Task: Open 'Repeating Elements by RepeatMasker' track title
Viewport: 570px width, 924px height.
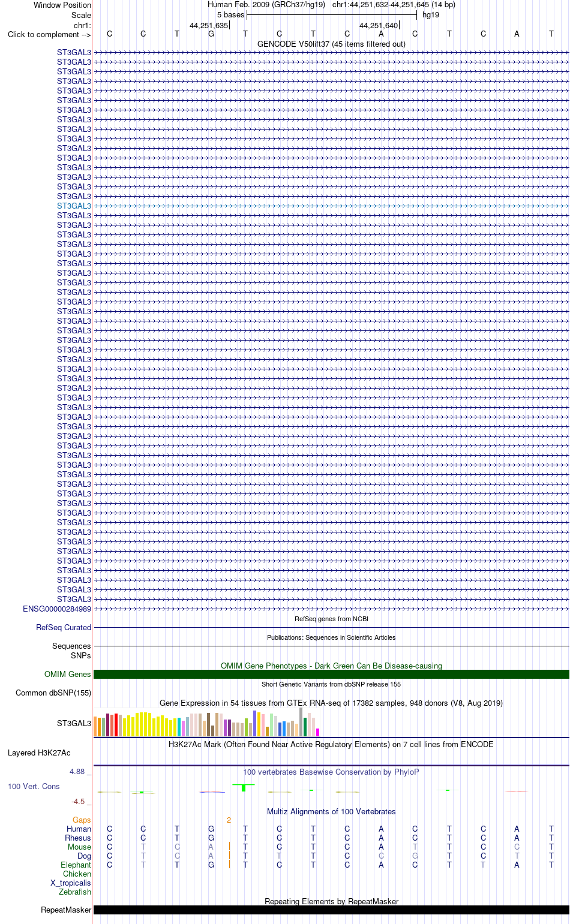Action: click(331, 901)
